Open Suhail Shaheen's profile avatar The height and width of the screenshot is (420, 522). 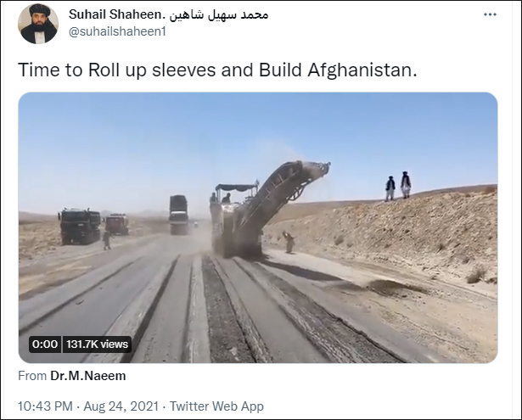(38, 24)
